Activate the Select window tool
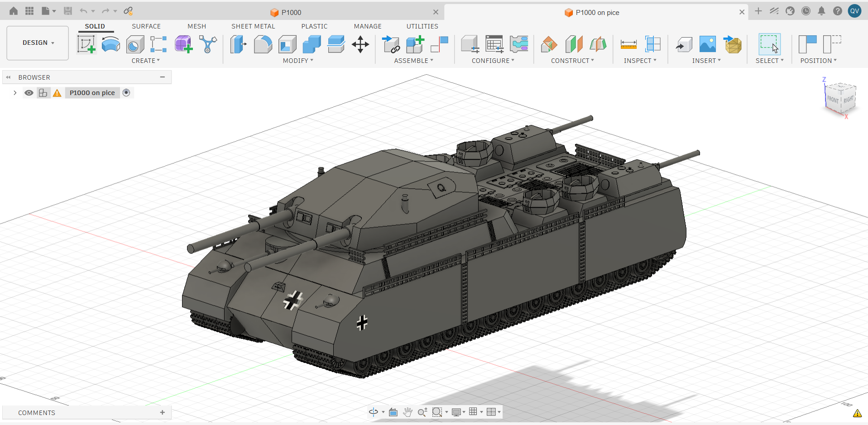The image size is (868, 425). click(769, 44)
